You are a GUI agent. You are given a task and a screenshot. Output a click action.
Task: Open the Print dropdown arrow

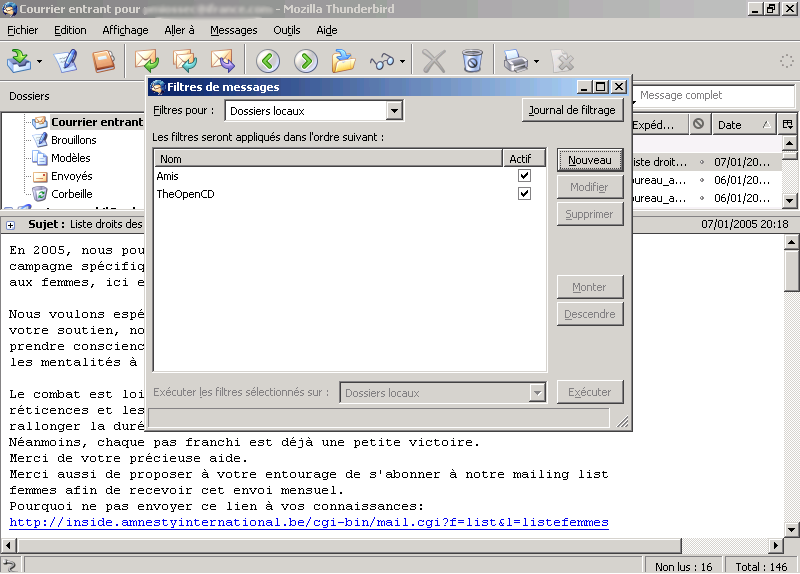536,62
